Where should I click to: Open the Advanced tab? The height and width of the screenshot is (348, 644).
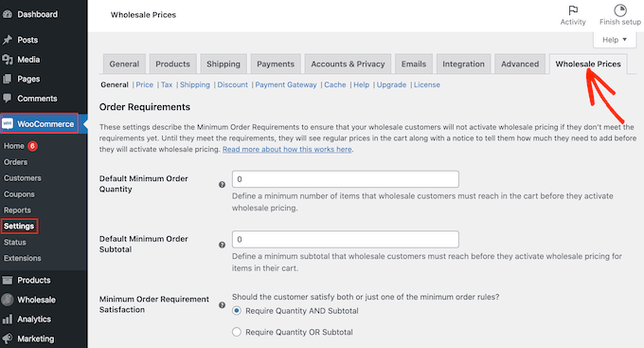coord(520,64)
